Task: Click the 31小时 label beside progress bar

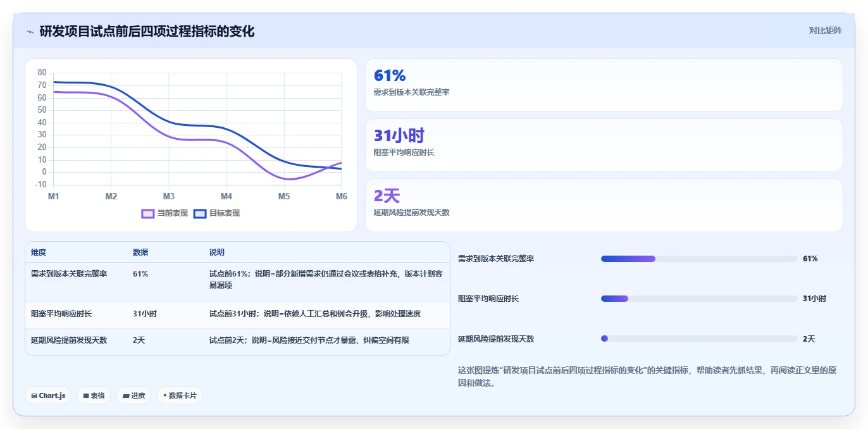Action: point(815,299)
